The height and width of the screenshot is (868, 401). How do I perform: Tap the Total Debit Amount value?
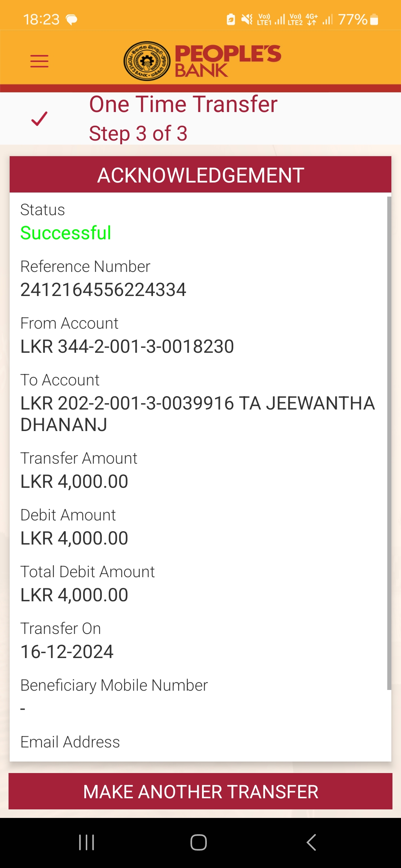tap(74, 595)
